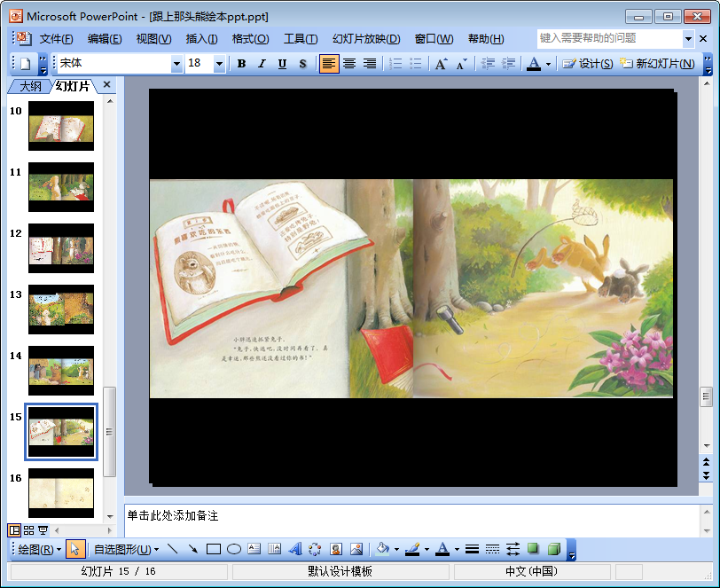This screenshot has width=720, height=588.
Task: Toggle Underline formatting
Action: pos(282,63)
